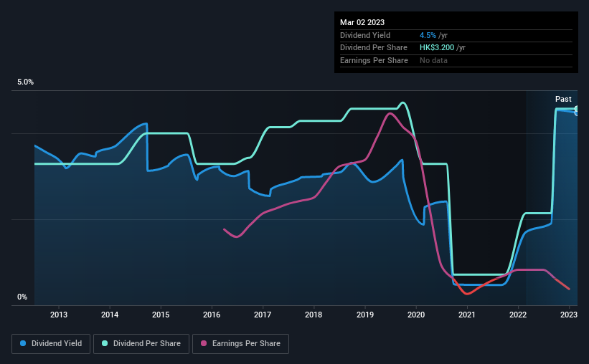Click the 2021 x-axis year label
The image size is (589, 364).
point(467,315)
